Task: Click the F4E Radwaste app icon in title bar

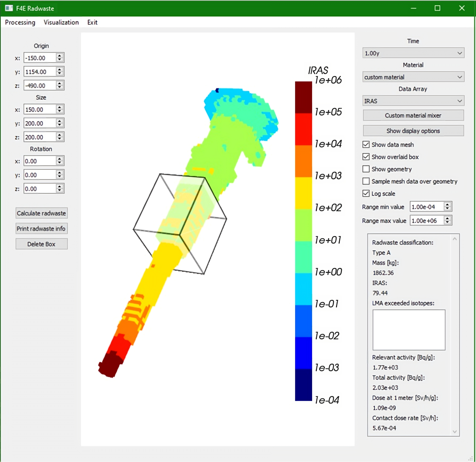Action: coord(9,8)
